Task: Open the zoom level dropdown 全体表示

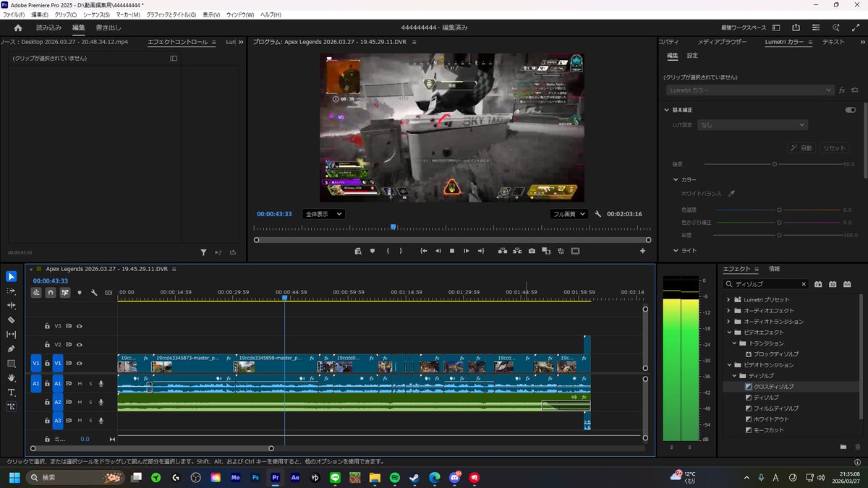Action: [323, 214]
